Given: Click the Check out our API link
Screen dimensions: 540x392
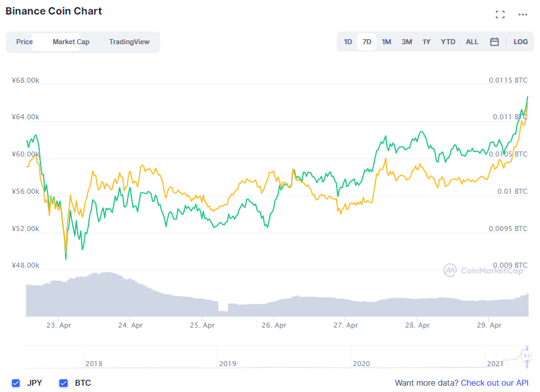Looking at the screenshot, I should (495, 383).
